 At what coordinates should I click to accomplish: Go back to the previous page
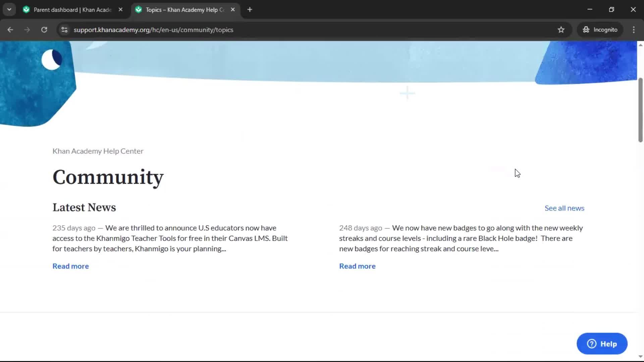point(10,30)
